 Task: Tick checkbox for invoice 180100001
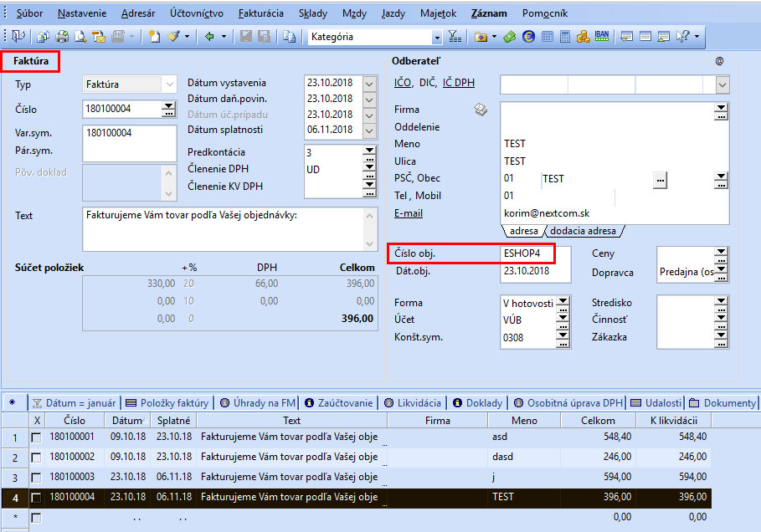pos(36,437)
